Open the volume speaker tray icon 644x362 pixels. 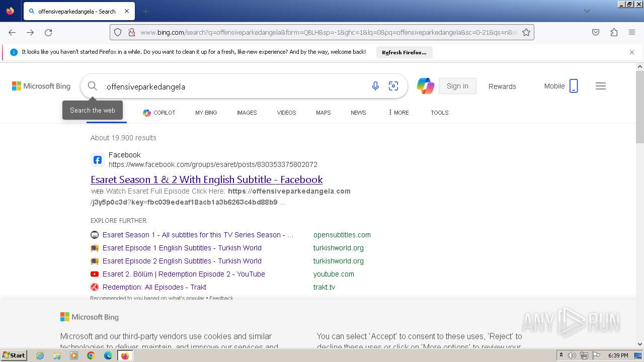[x=572, y=355]
